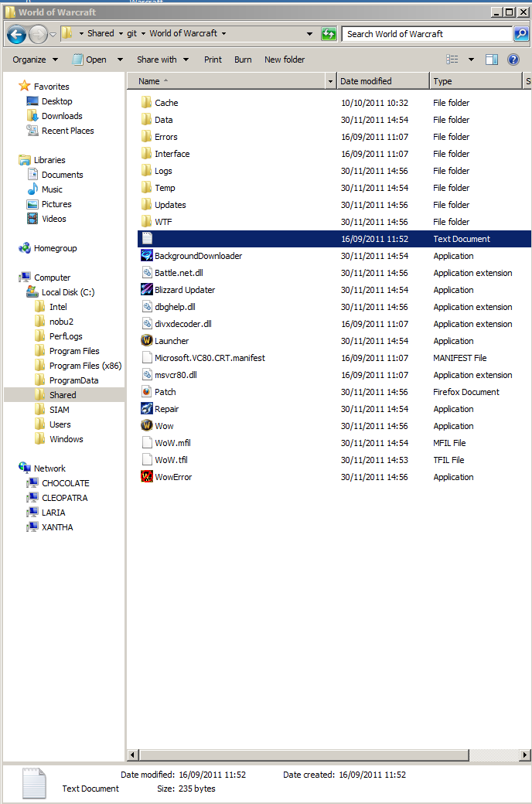532x804 pixels.
Task: Click the scrollbar's left arrow
Action: click(133, 755)
